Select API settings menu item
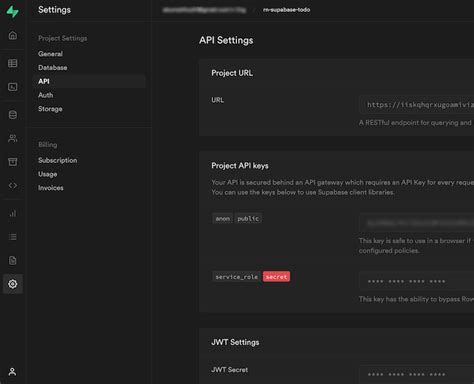The image size is (474, 384). (x=89, y=81)
